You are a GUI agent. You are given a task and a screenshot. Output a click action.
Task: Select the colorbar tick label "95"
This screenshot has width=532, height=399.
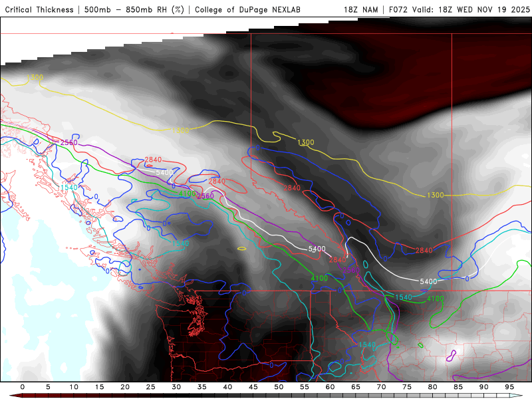[509, 387]
